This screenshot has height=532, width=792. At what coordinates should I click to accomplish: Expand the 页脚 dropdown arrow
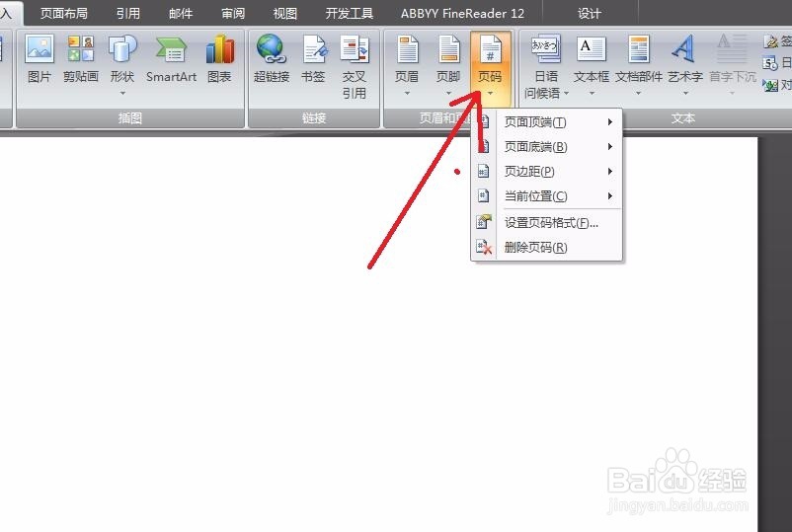click(x=448, y=94)
